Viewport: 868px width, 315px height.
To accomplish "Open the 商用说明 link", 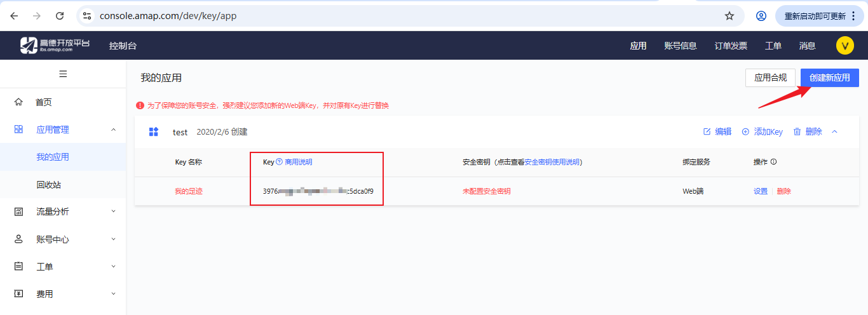I will [x=299, y=162].
